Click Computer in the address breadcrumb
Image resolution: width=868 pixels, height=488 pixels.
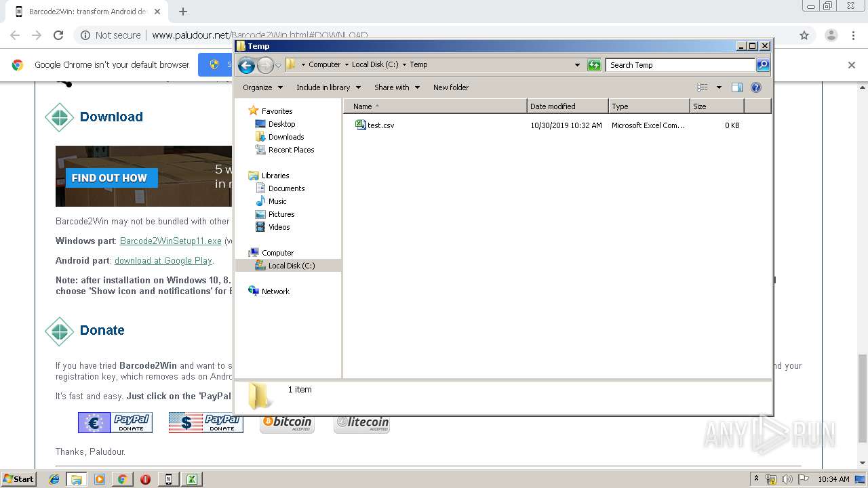(324, 64)
